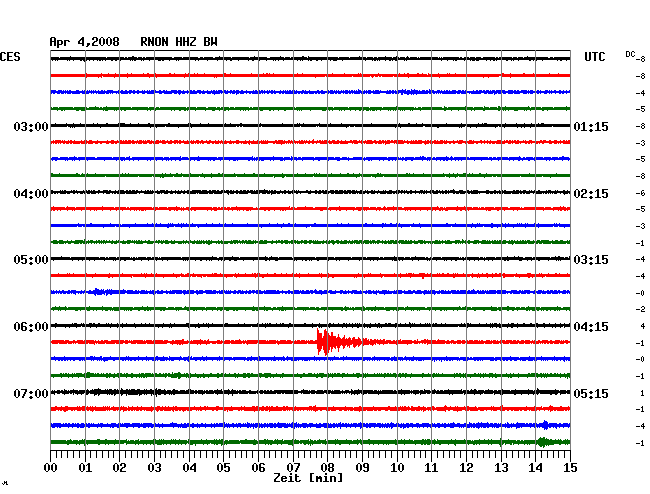Click the small blue wiggle after the 05:00 row
This screenshot has height=494, width=650.
tap(101, 292)
